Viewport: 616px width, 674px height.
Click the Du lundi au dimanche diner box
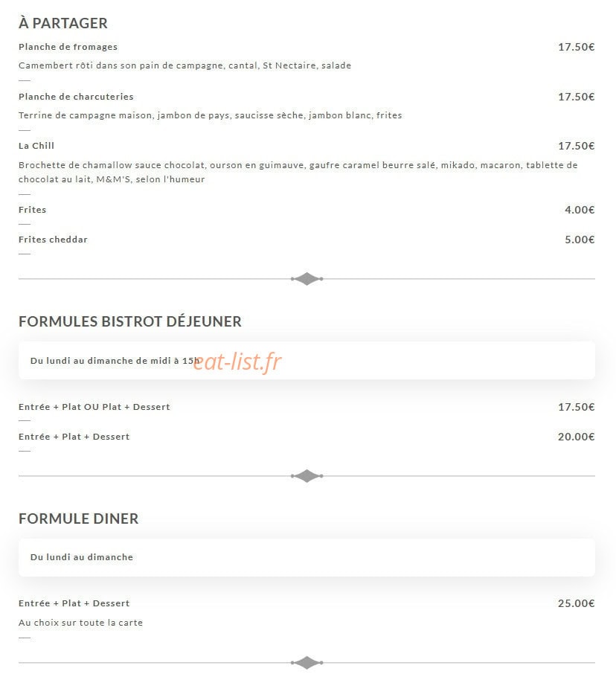click(307, 557)
